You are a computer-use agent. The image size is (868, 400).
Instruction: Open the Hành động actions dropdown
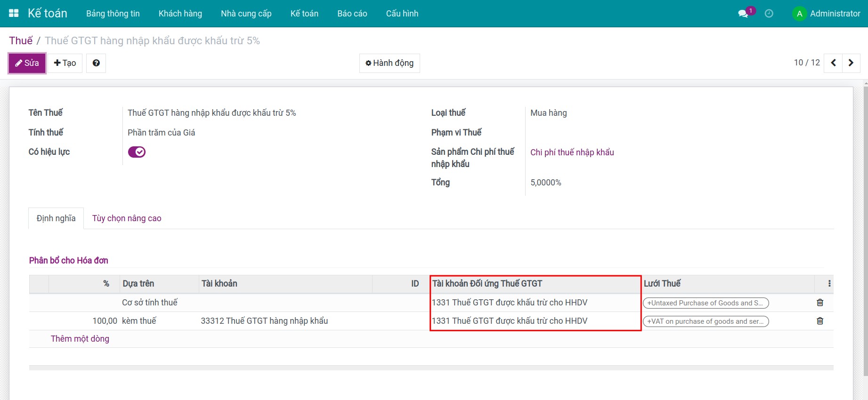click(x=389, y=63)
